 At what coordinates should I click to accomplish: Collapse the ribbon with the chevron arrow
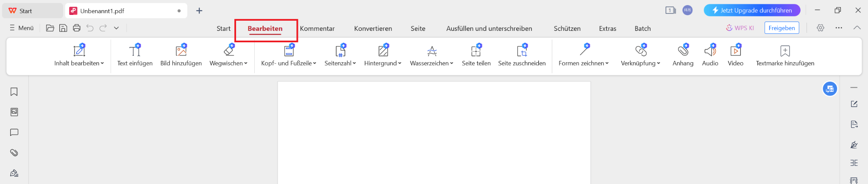[857, 28]
